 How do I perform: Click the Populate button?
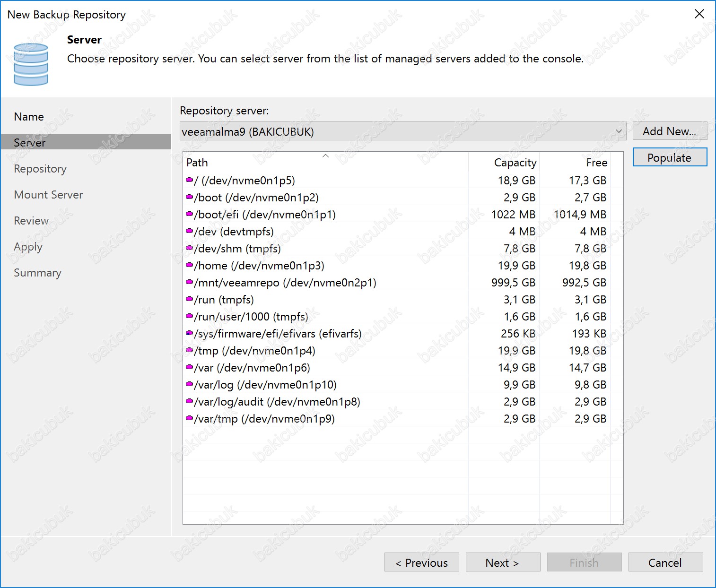coord(670,157)
